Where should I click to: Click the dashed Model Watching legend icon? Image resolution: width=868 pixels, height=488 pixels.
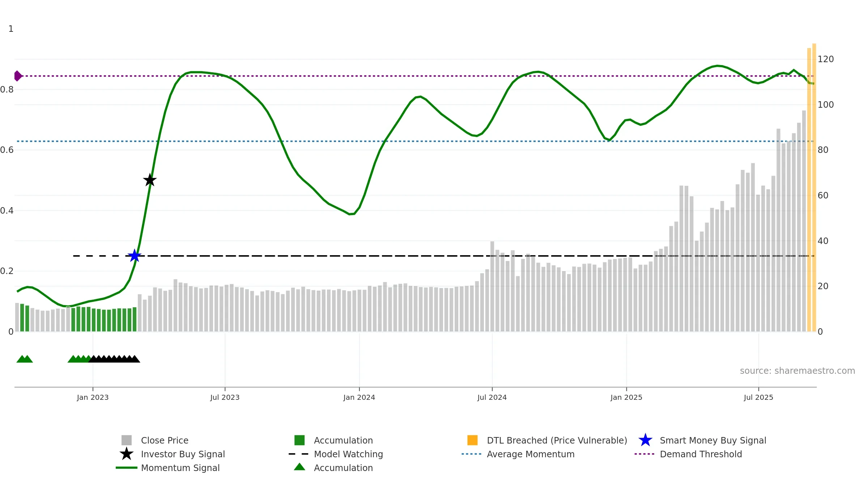(299, 454)
